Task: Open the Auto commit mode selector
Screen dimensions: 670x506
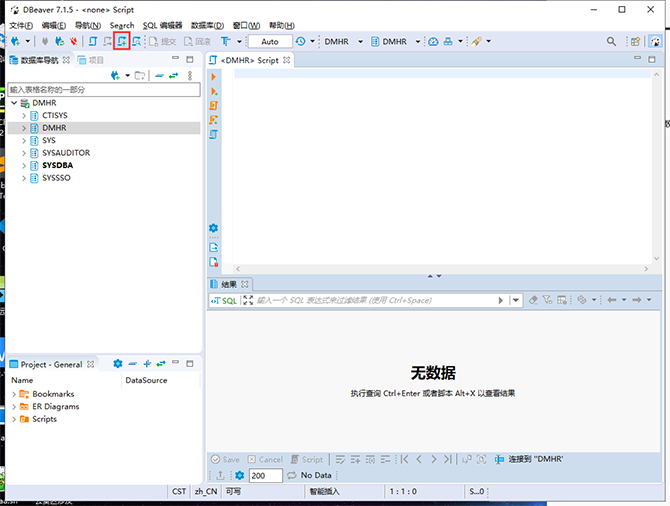Action: coord(270,41)
